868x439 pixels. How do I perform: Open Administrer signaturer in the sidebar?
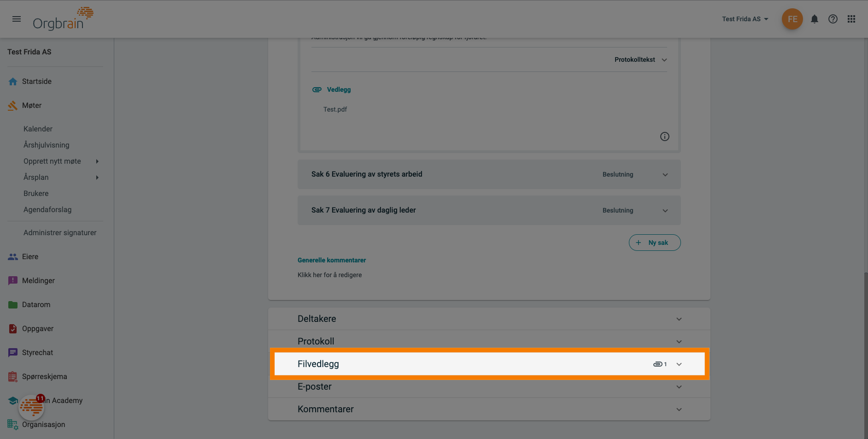coord(60,233)
